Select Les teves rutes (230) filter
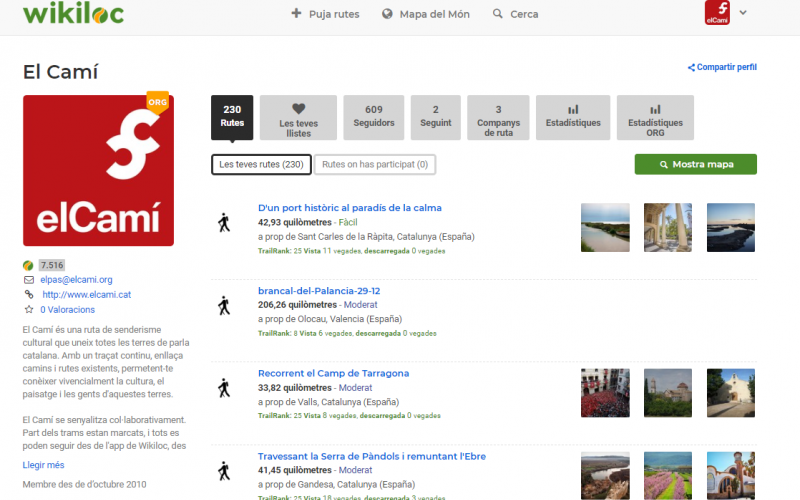 (261, 164)
